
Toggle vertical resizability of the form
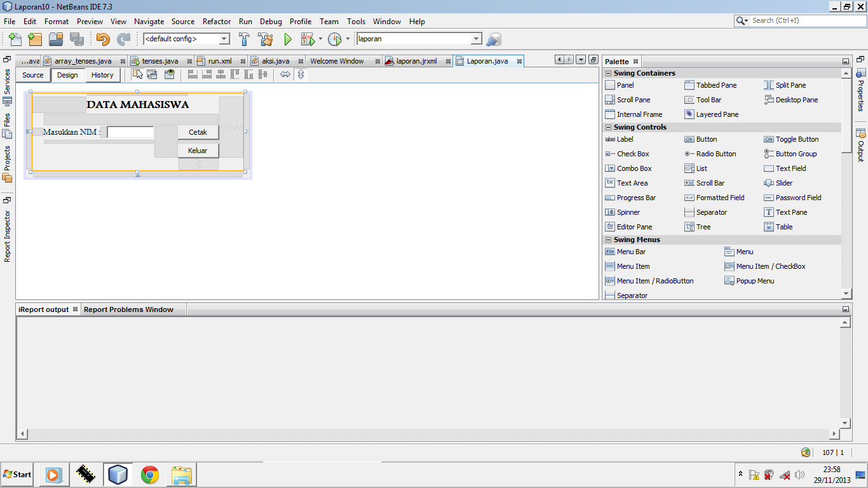click(x=301, y=74)
